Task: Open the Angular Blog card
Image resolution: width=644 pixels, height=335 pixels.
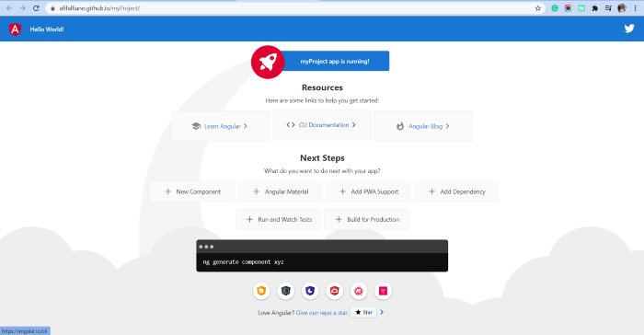Action: 423,126
